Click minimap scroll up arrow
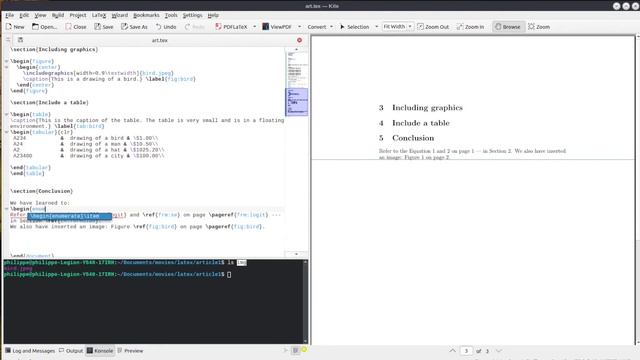 click(296, 49)
